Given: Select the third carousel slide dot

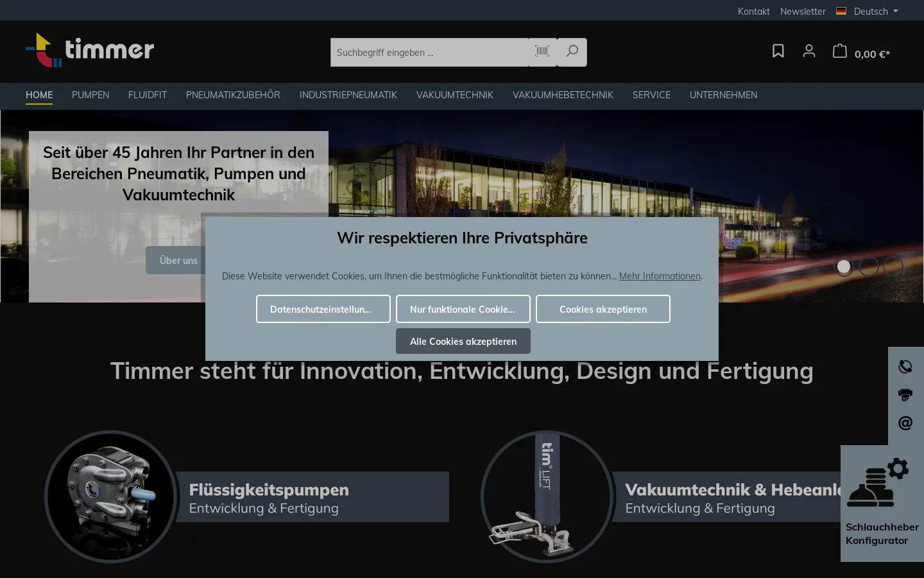Looking at the screenshot, I should click(x=893, y=266).
